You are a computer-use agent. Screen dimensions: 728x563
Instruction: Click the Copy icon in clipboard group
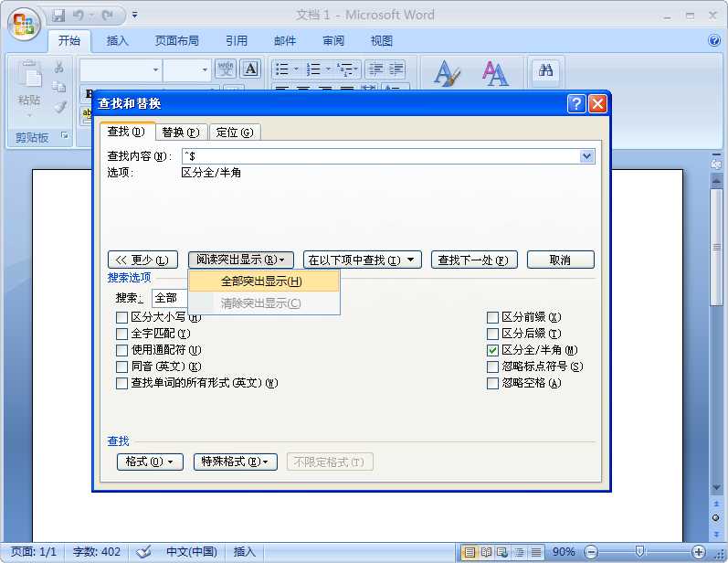[59, 87]
